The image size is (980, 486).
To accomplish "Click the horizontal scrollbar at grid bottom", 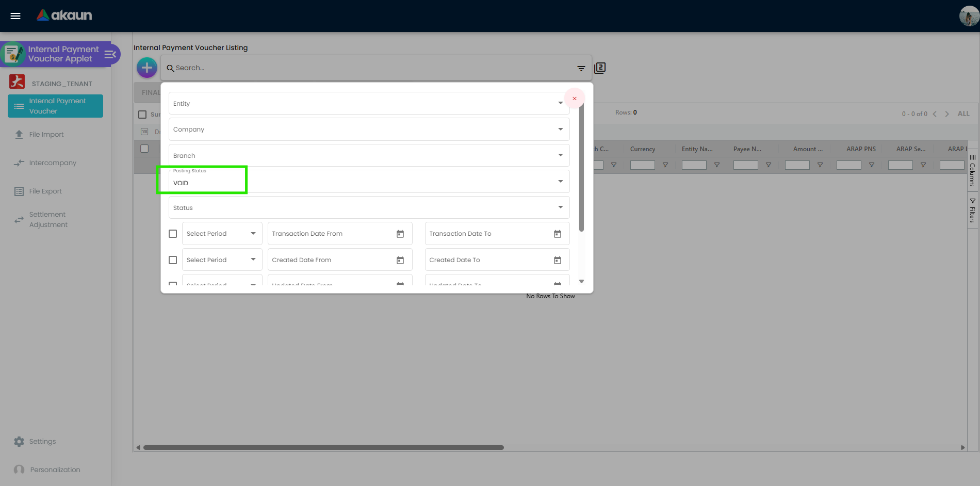I will (x=323, y=447).
